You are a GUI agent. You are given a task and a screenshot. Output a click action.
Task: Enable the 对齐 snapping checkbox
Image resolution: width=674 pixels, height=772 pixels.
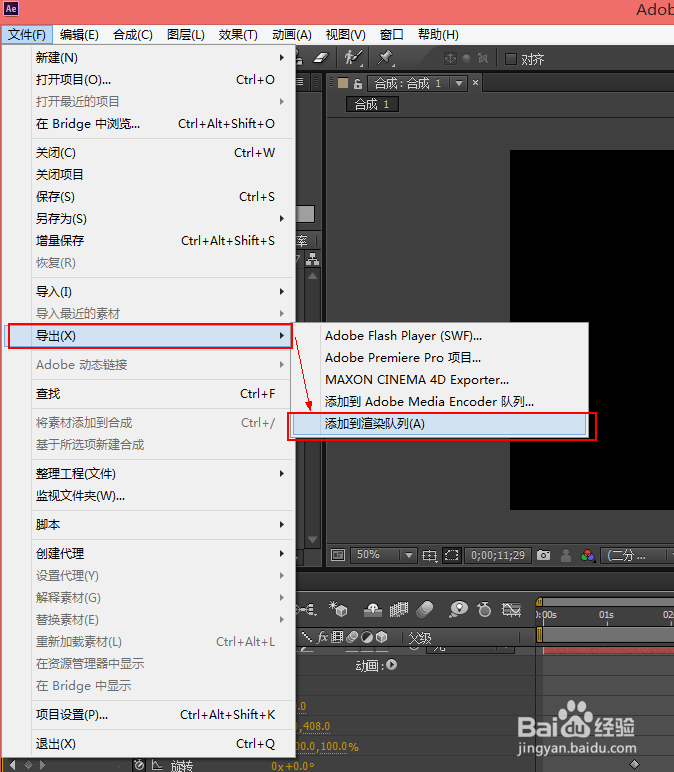pyautogui.click(x=511, y=59)
